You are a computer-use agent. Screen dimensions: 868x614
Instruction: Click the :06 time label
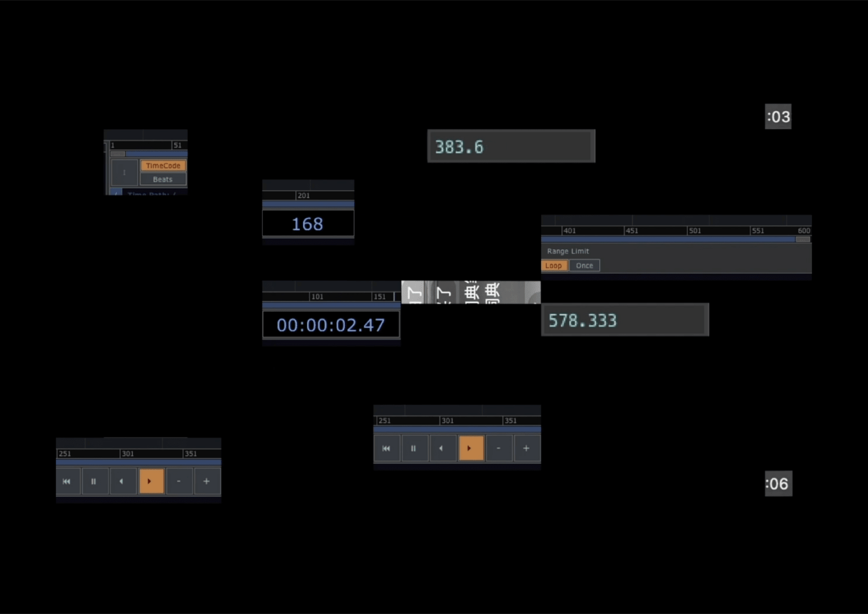(778, 483)
